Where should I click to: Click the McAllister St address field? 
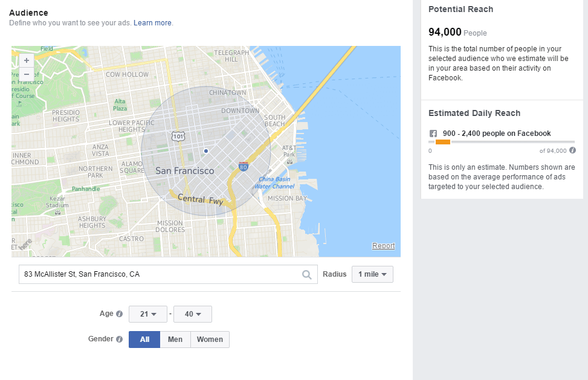160,274
